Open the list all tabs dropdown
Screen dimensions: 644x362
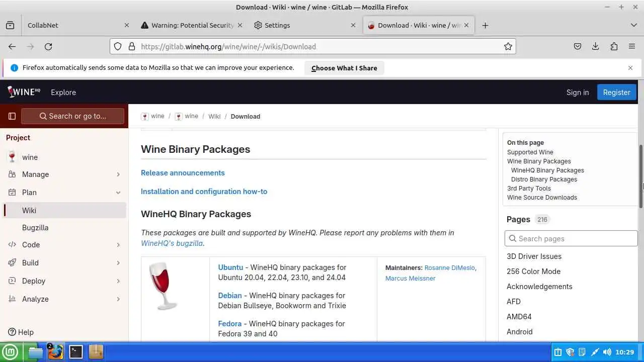(x=633, y=25)
